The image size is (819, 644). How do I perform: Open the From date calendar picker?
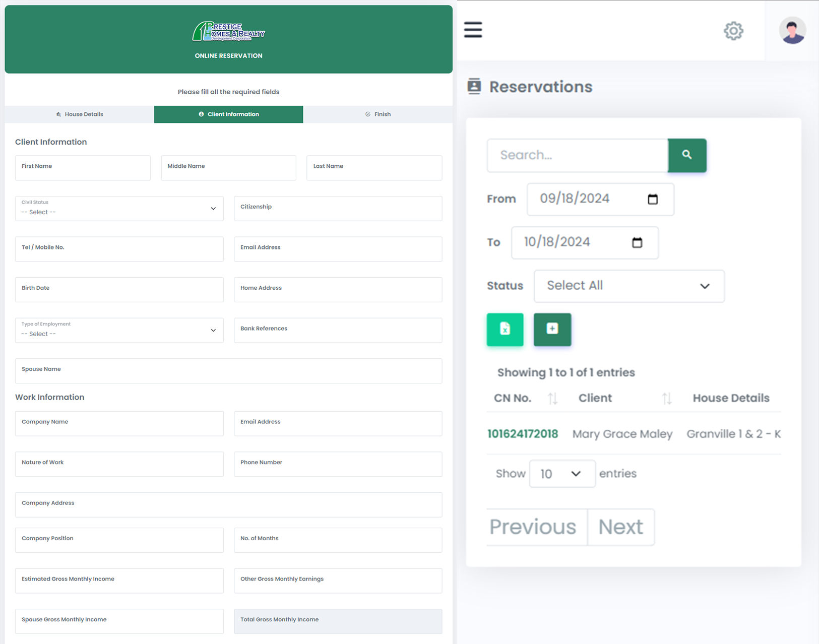pyautogui.click(x=653, y=199)
